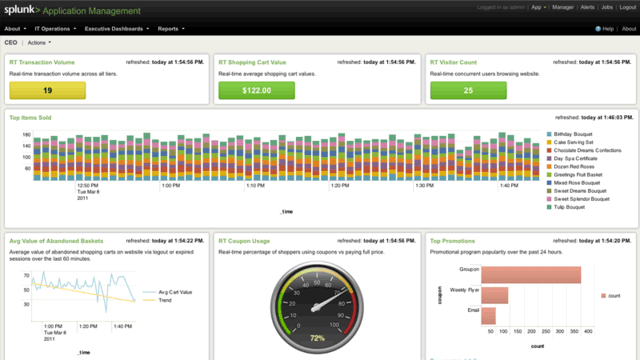640x360 pixels.
Task: Click the green $122.00 cart value
Action: (x=257, y=90)
